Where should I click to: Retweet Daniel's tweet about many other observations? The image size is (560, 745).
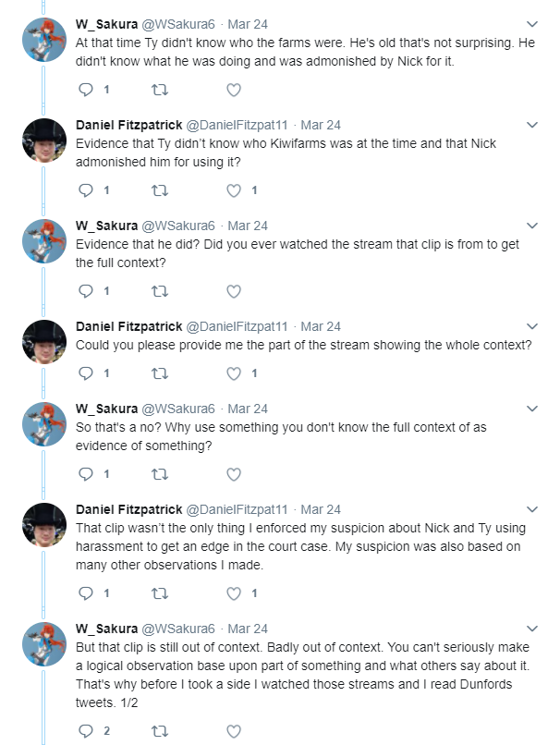tap(160, 593)
